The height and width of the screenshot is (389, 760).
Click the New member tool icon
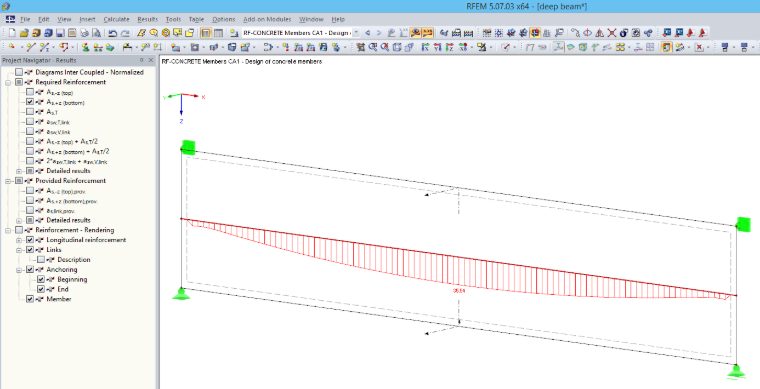point(45,47)
